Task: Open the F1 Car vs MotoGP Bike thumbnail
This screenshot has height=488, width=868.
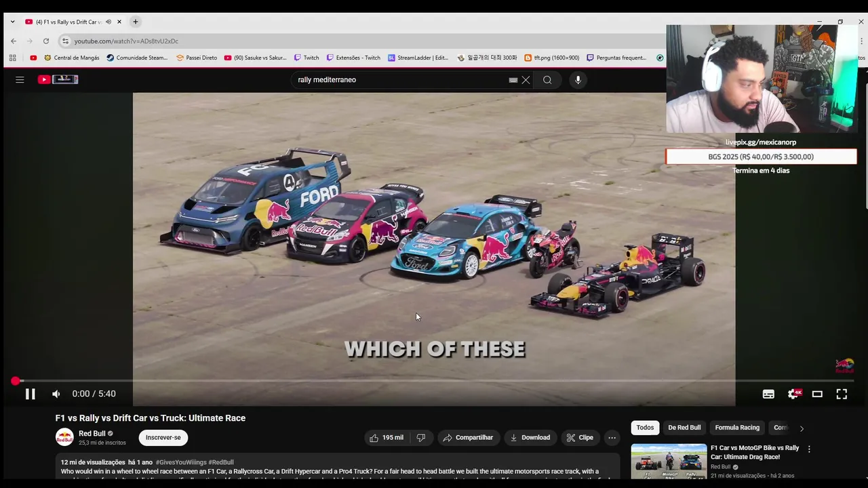Action: click(x=669, y=462)
